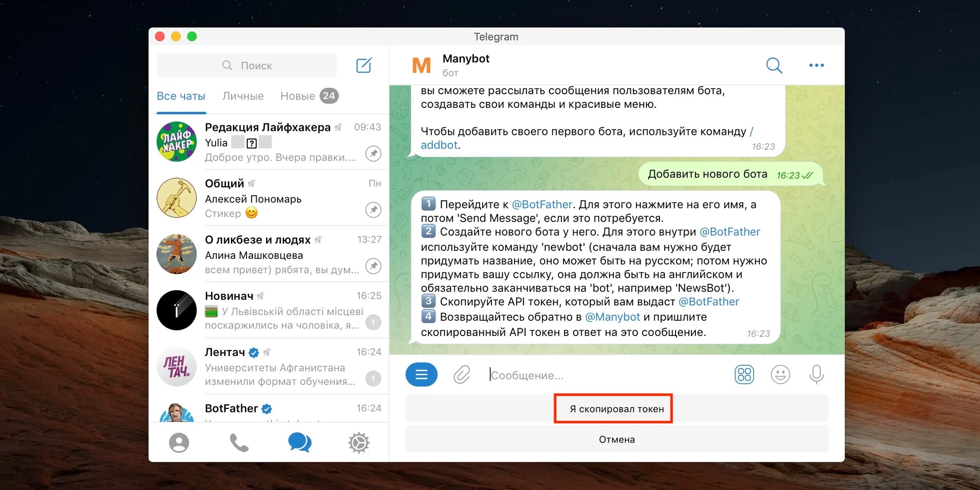Open Settings gear icon

(358, 443)
